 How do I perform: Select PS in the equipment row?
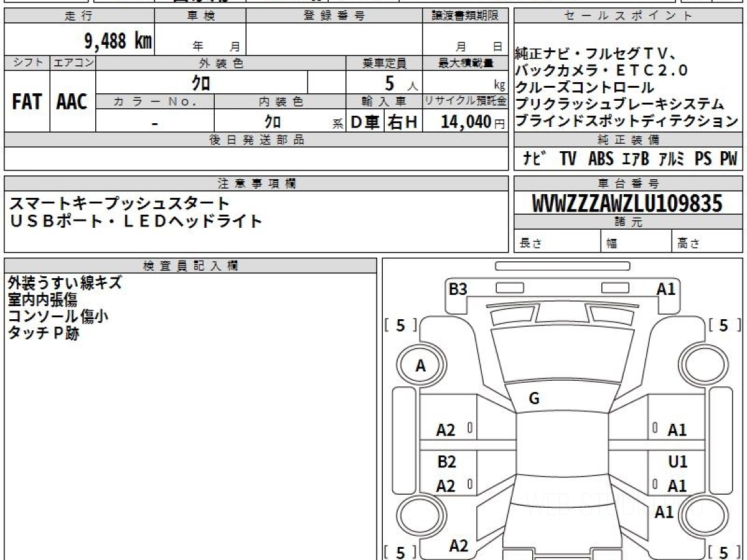[703, 159]
